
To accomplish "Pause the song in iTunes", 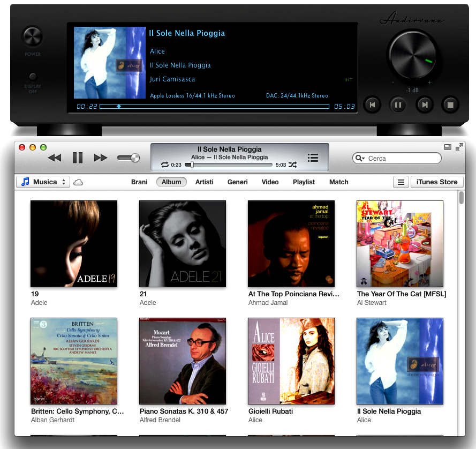I will click(78, 158).
